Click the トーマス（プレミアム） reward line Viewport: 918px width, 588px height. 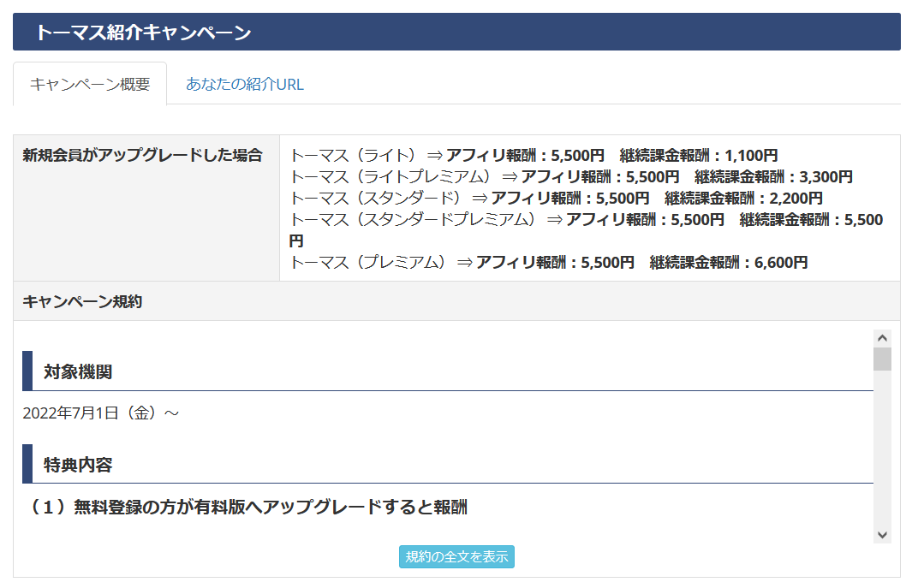pos(548,262)
